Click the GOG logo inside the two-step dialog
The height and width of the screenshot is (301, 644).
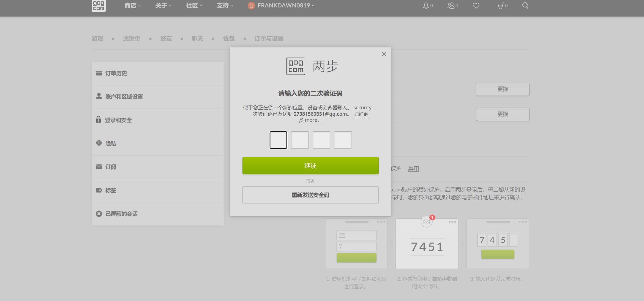pos(296,66)
